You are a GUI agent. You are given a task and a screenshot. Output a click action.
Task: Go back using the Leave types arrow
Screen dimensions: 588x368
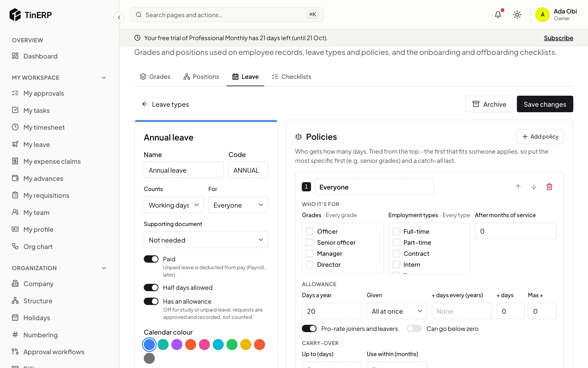(x=145, y=104)
